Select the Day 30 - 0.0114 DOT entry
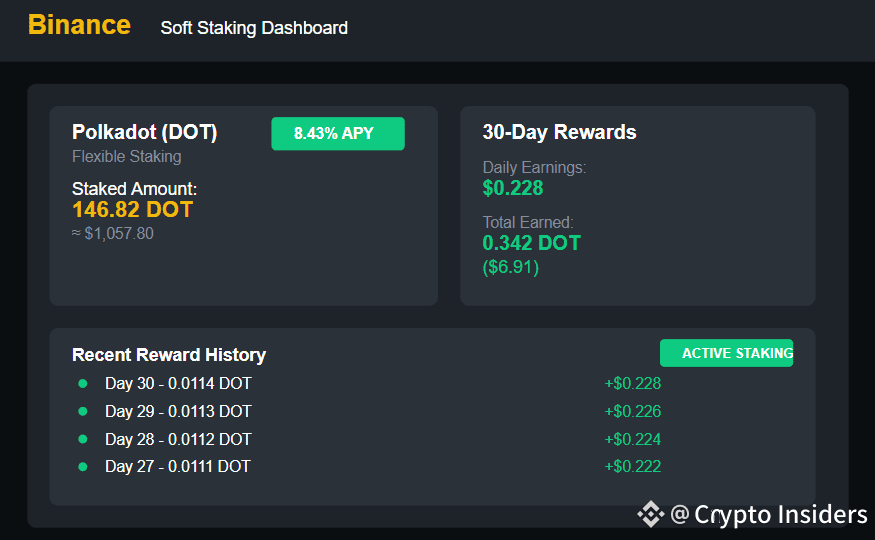Image resolution: width=875 pixels, height=540 pixels. (x=178, y=383)
